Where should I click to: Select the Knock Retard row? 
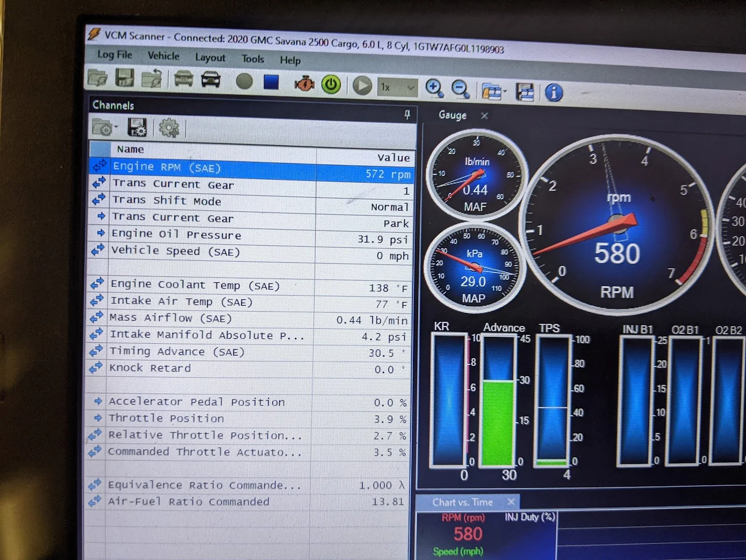247,368
